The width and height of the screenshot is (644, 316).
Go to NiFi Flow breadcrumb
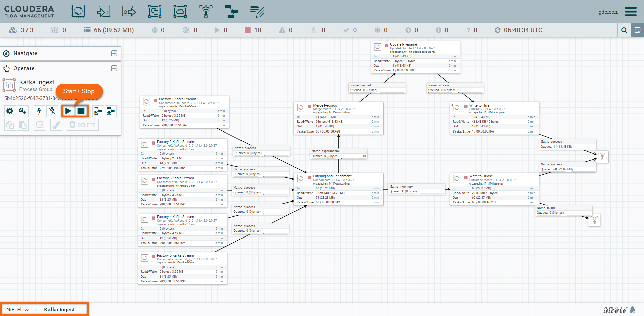coord(17,309)
